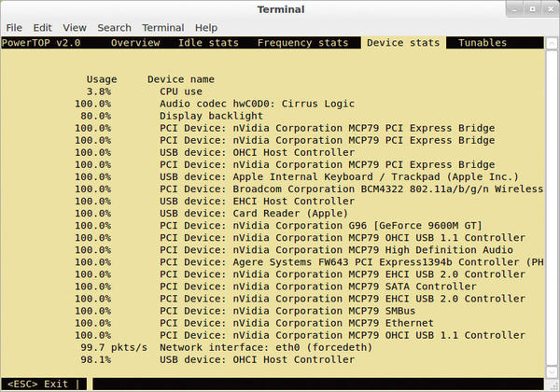Open the View menu

point(75,28)
